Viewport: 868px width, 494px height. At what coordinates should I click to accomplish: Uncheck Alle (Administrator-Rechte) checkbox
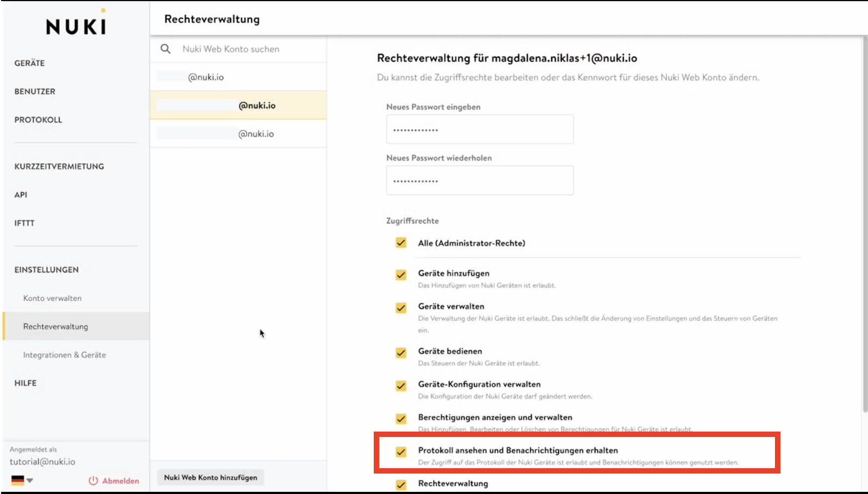pyautogui.click(x=401, y=243)
